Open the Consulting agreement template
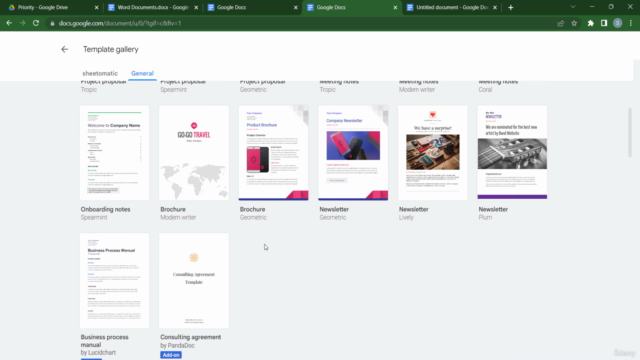 point(194,281)
